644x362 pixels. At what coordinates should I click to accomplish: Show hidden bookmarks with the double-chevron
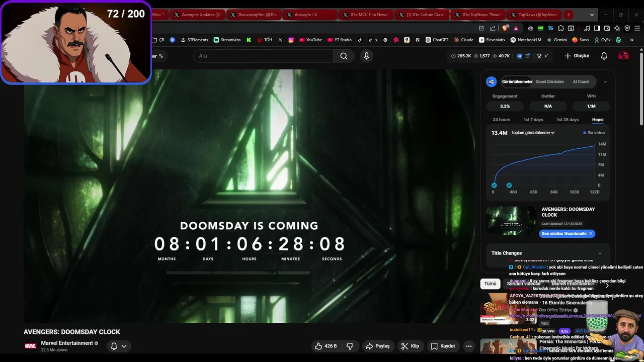click(x=633, y=40)
